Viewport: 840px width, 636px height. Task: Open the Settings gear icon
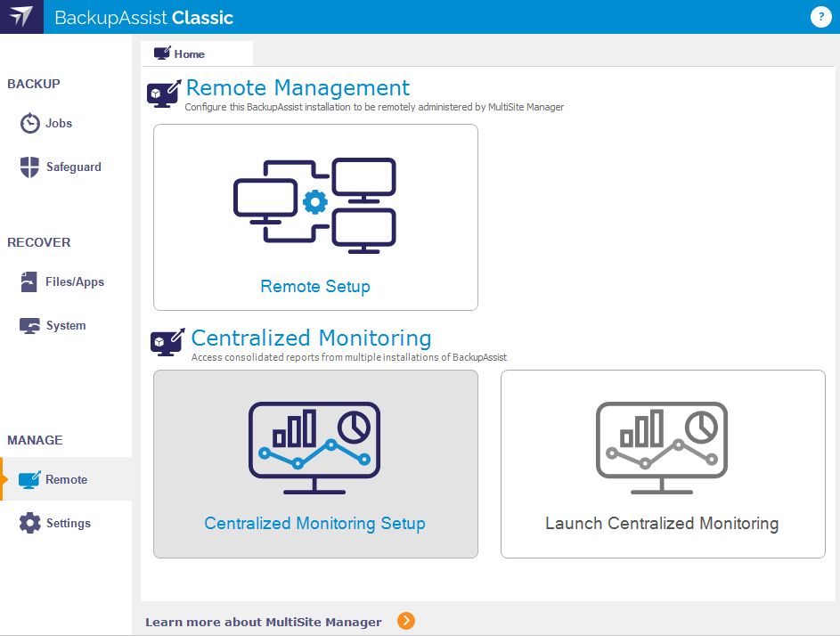tap(30, 523)
